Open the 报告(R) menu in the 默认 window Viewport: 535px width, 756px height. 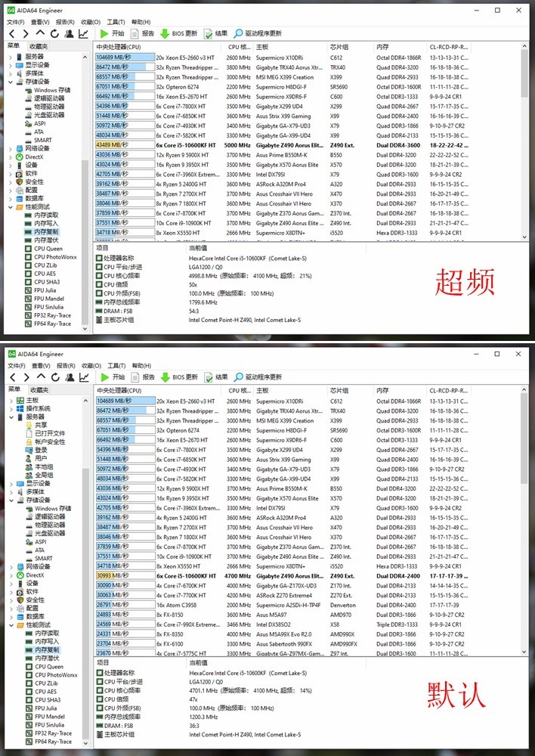tap(66, 365)
